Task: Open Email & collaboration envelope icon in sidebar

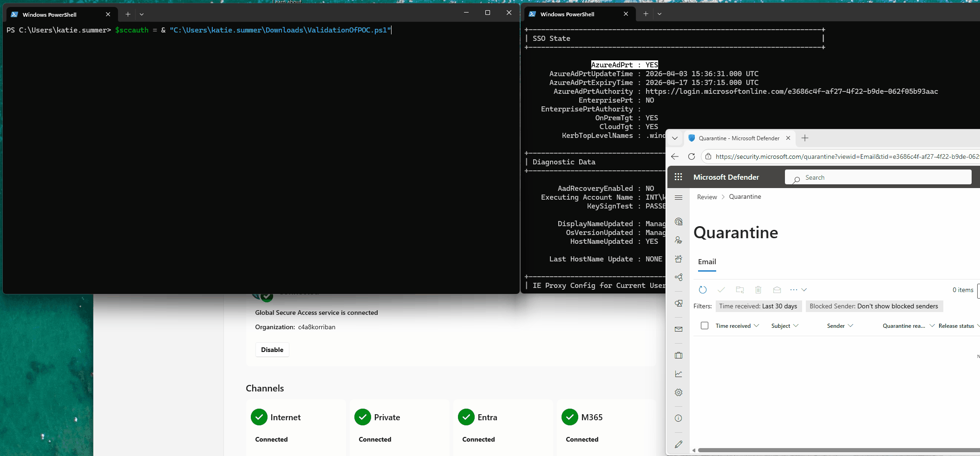Action: tap(678, 329)
